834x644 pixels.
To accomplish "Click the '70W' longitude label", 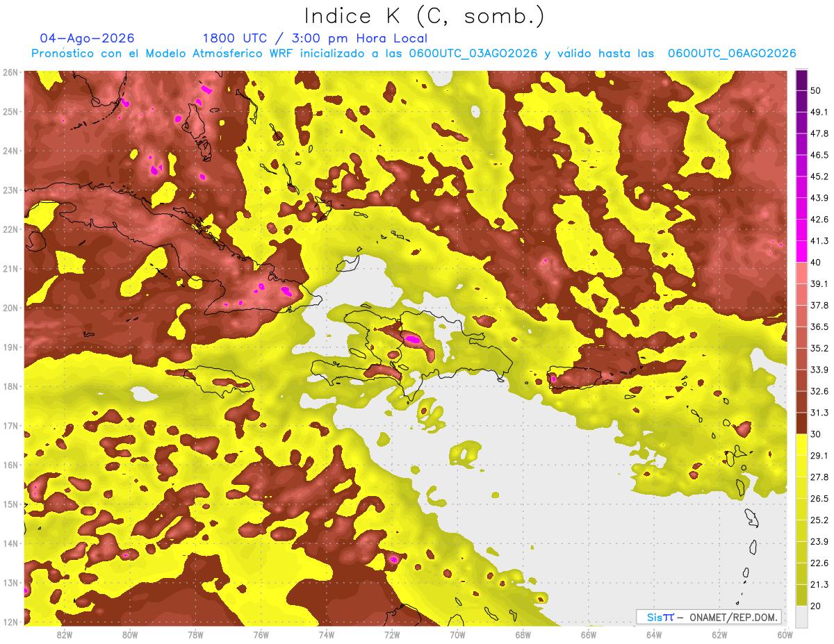I will click(x=457, y=634).
